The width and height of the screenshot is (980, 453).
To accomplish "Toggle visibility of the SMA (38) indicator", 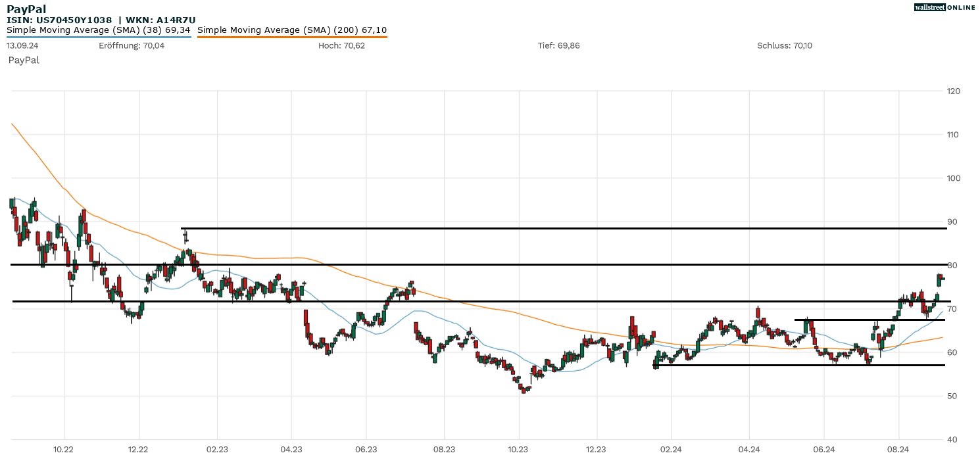I will (x=99, y=30).
